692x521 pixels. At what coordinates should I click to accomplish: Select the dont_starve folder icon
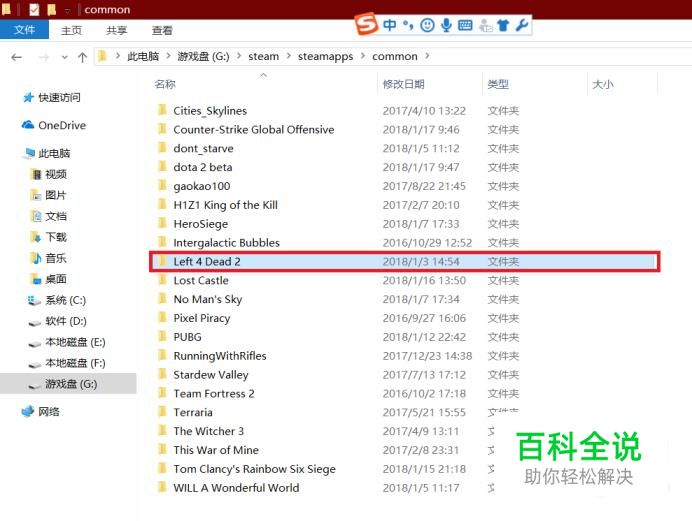(162, 148)
